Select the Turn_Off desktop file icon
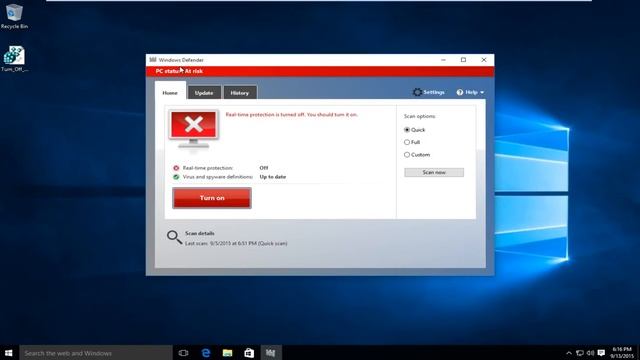Screen dimensions: 640x360 tap(14, 59)
